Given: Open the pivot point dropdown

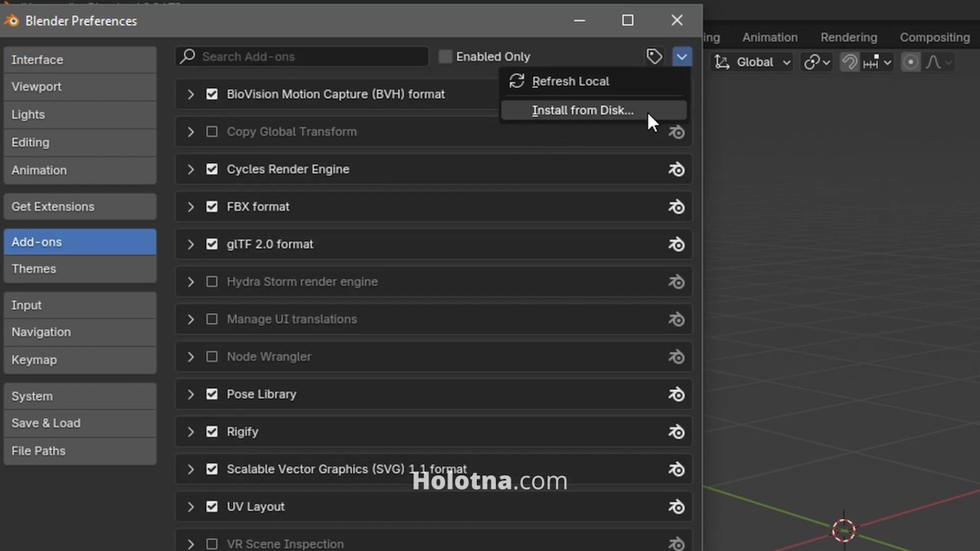Looking at the screenshot, I should (x=817, y=62).
